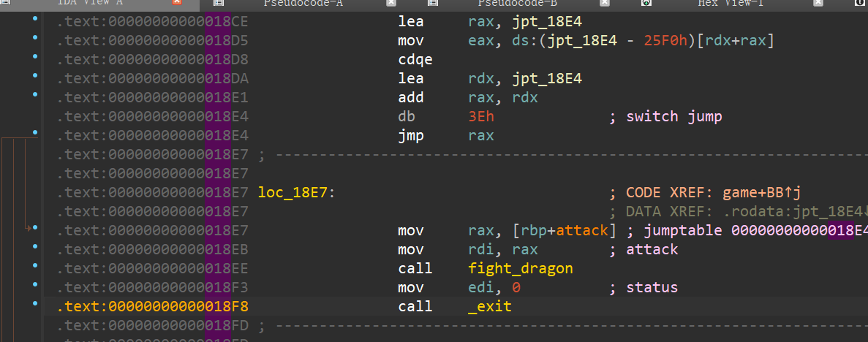This screenshot has height=342, width=868.
Task: Select the attack stack variable in the mov rax line
Action: pos(581,230)
